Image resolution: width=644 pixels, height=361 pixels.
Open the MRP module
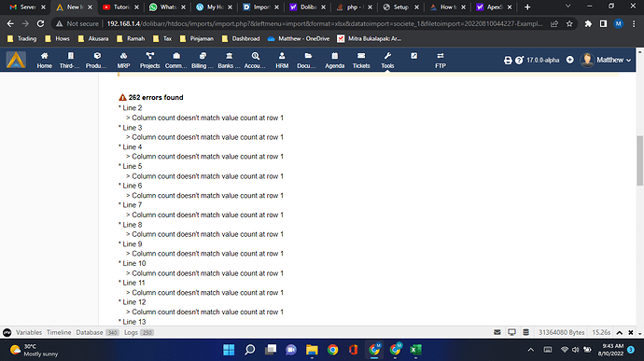(123, 60)
